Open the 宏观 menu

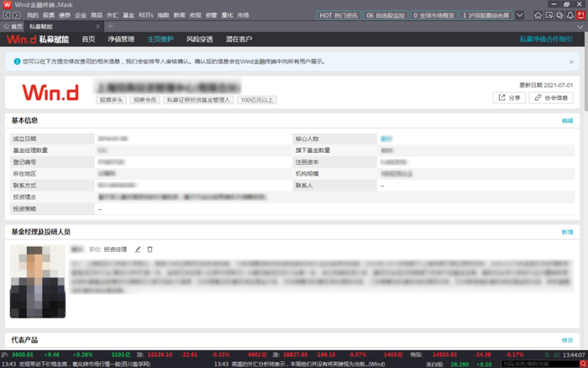(195, 15)
